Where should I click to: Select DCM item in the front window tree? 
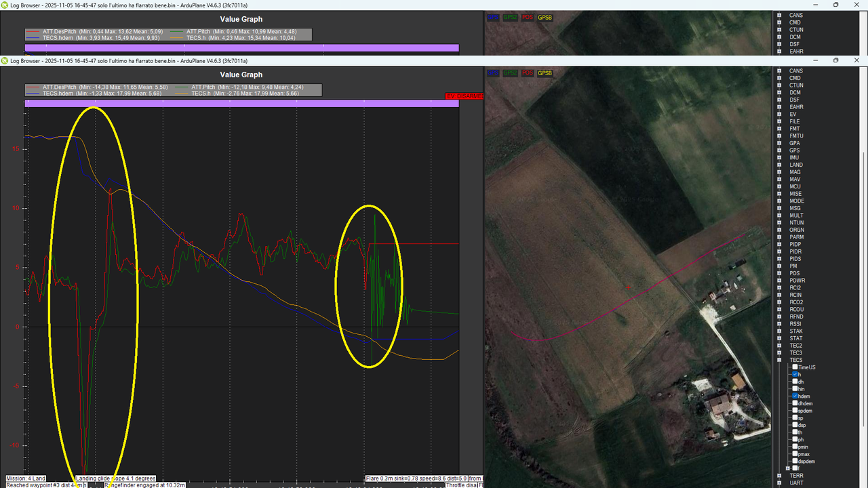(795, 92)
